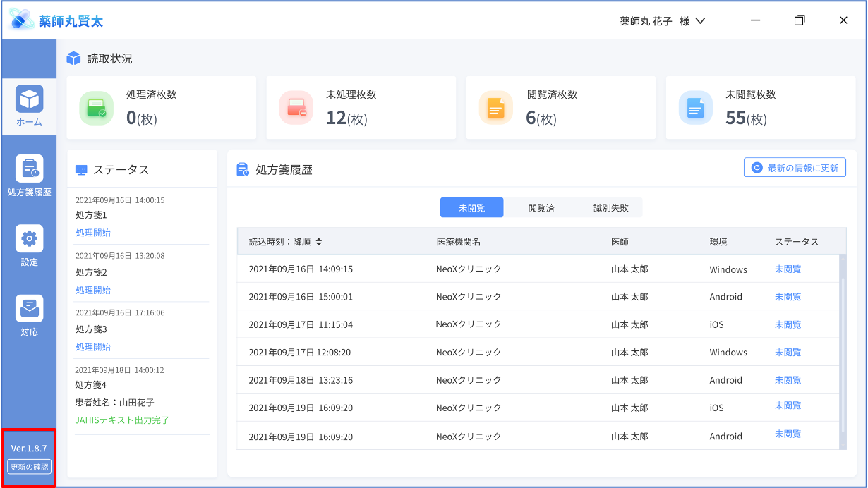Open 未閲覧 link in the 12:08:20 row
The width and height of the screenshot is (868, 488).
pyautogui.click(x=788, y=352)
